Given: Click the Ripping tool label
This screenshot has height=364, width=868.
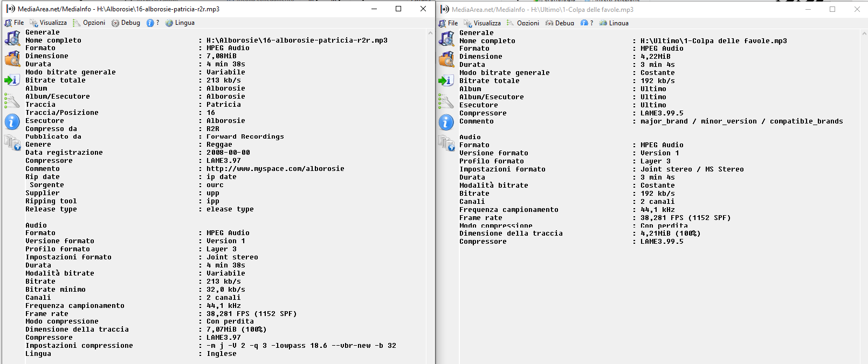Looking at the screenshot, I should pyautogui.click(x=51, y=201).
